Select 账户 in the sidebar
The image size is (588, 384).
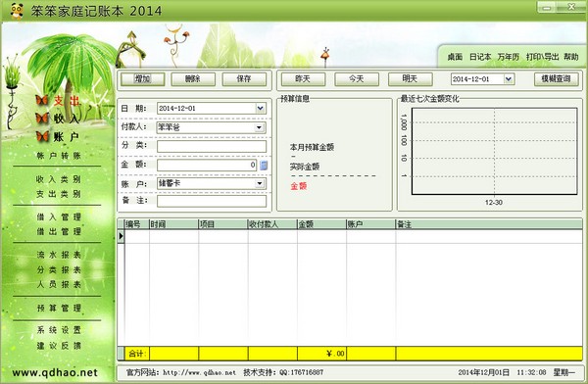pyautogui.click(x=66, y=136)
